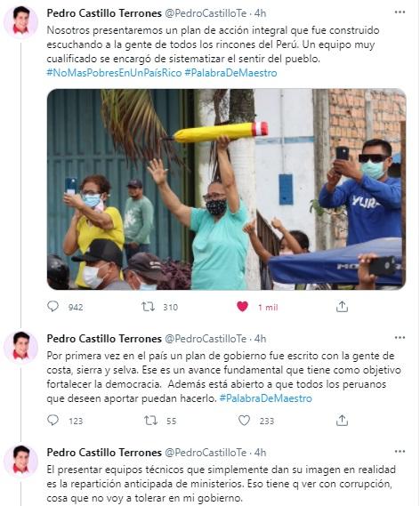420x506 pixels.
Task: Open the profile avatar of the third tweet
Action: point(21,461)
